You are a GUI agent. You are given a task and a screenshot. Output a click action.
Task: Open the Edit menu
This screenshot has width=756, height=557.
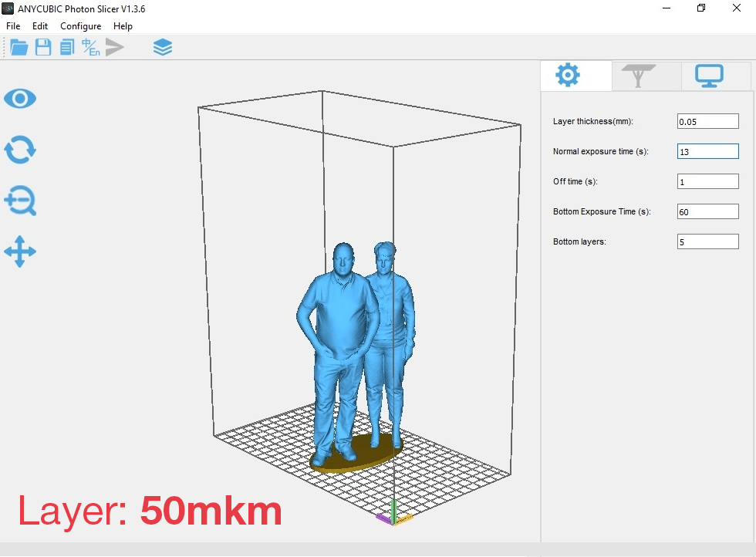click(x=40, y=26)
